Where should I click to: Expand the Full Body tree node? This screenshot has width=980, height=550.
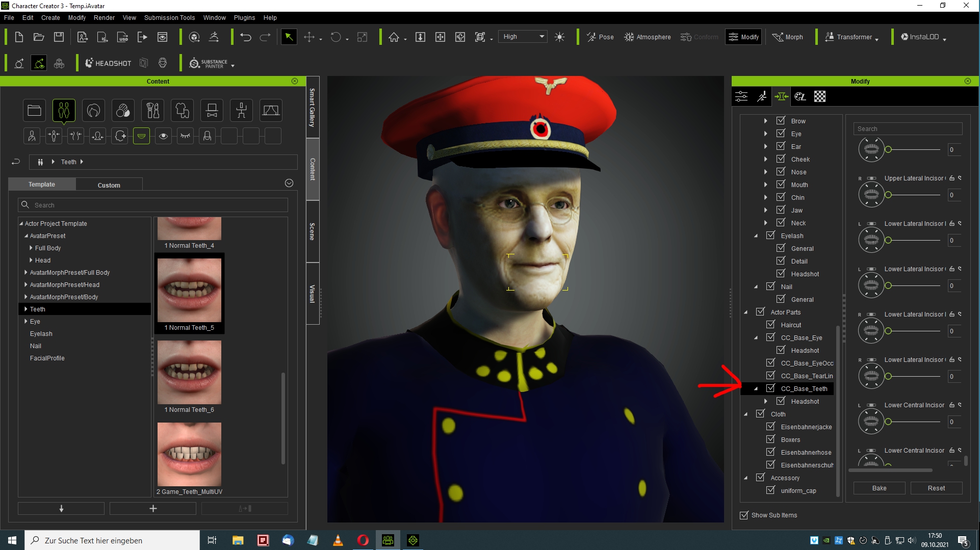pyautogui.click(x=31, y=248)
